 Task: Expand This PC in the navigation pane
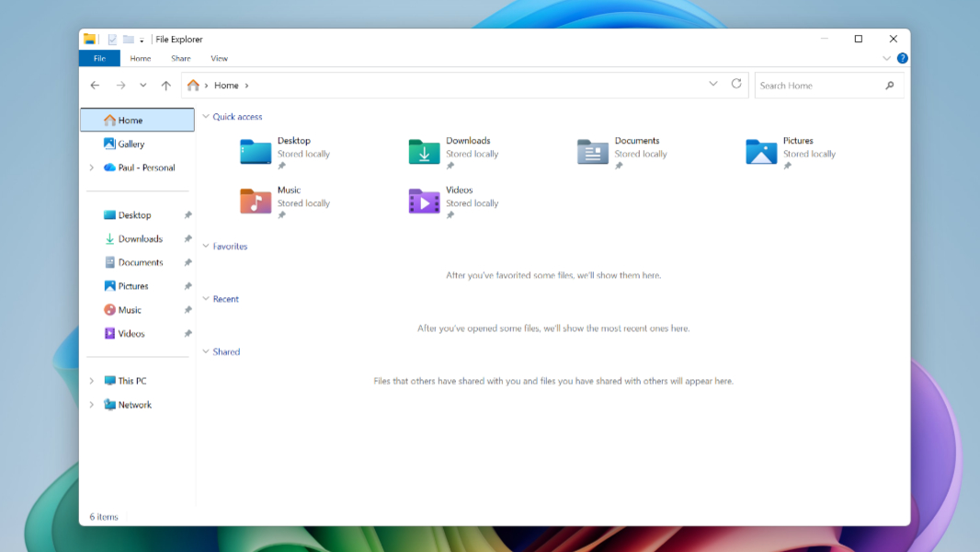(x=91, y=381)
